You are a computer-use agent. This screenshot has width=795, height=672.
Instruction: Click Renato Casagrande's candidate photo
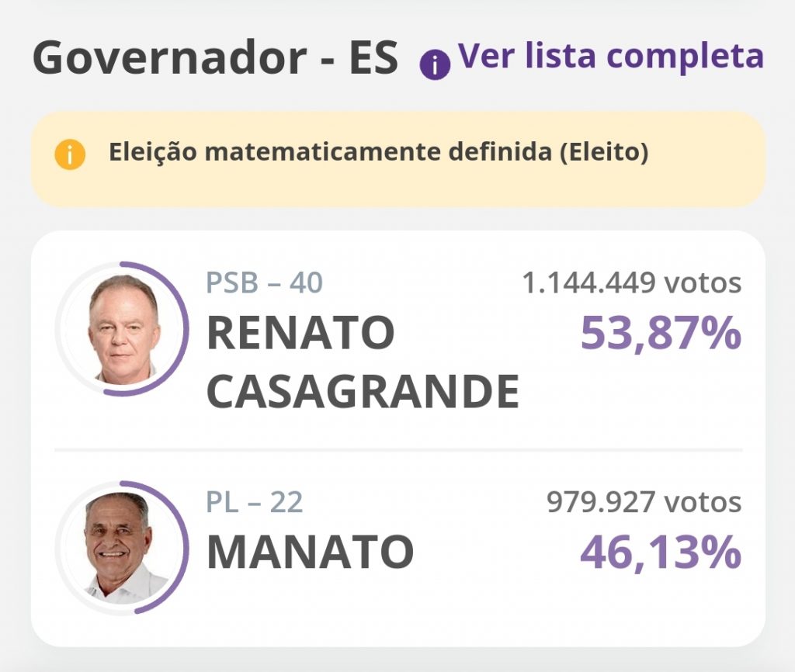click(121, 329)
